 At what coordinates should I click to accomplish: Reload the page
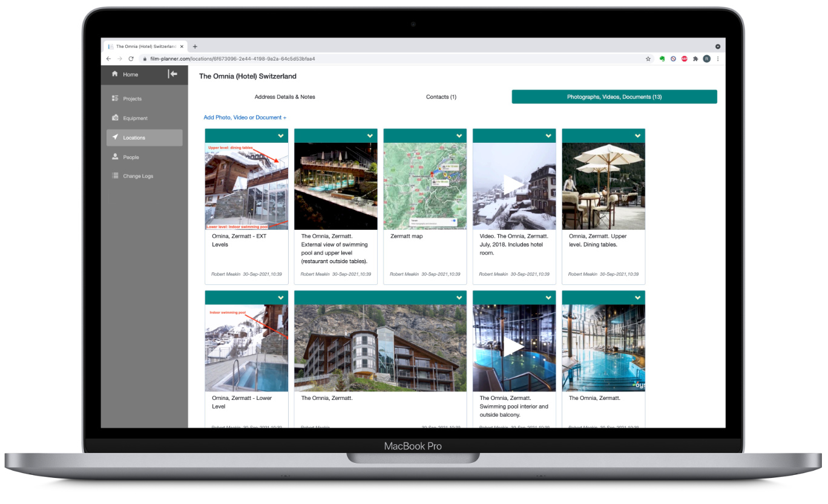131,59
